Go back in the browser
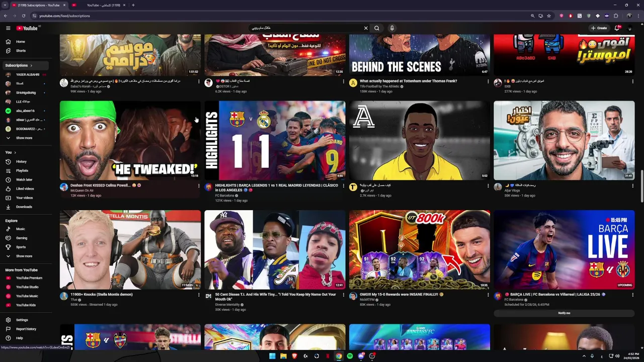The width and height of the screenshot is (644, 362). [x=6, y=16]
